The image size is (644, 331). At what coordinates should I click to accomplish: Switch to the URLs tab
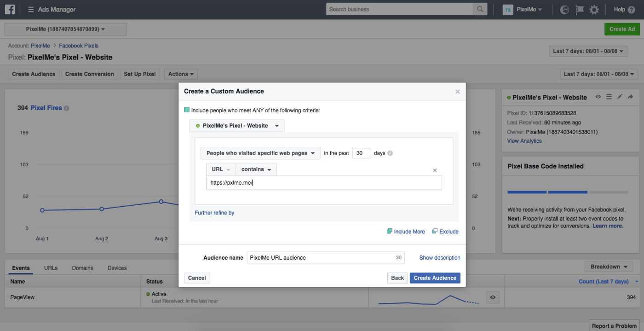tap(51, 268)
